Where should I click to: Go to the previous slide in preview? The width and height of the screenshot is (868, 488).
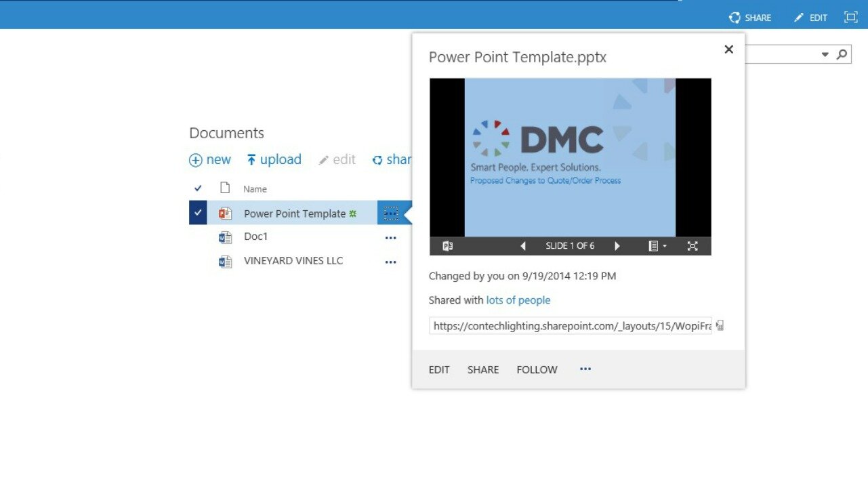[523, 246]
